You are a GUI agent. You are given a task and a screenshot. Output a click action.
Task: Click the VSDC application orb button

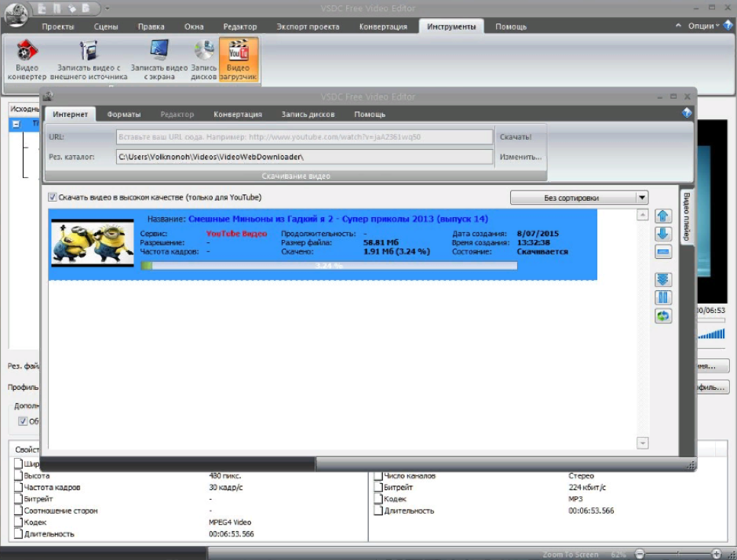pos(16,15)
